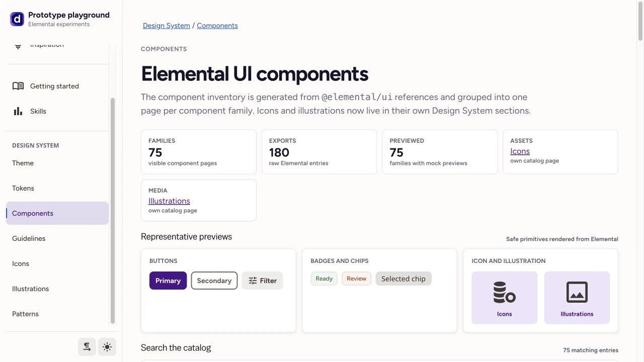The height and width of the screenshot is (362, 644).
Task: Click the Prototype playground logo icon
Action: point(17,19)
